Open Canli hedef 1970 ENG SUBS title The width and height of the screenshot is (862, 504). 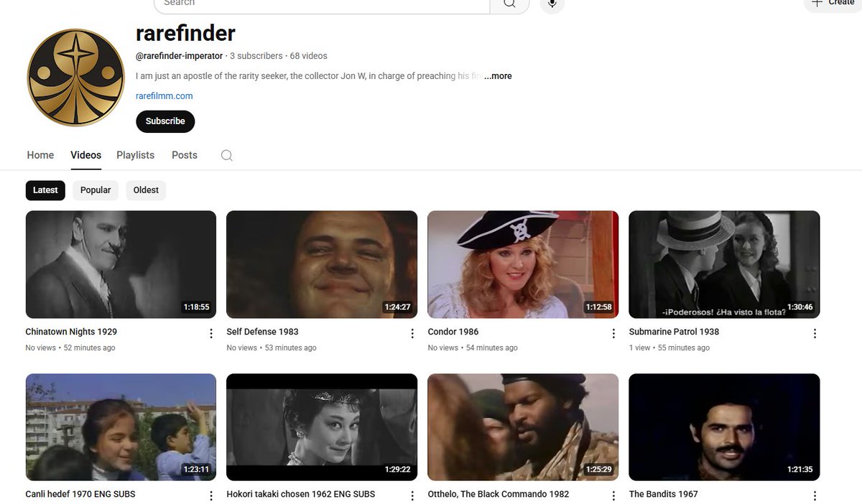click(80, 494)
